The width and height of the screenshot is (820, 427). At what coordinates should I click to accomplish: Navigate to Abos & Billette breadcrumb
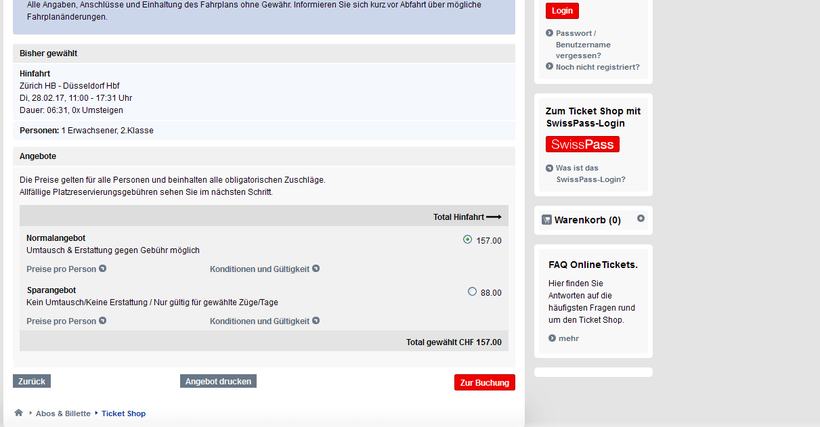tap(63, 413)
